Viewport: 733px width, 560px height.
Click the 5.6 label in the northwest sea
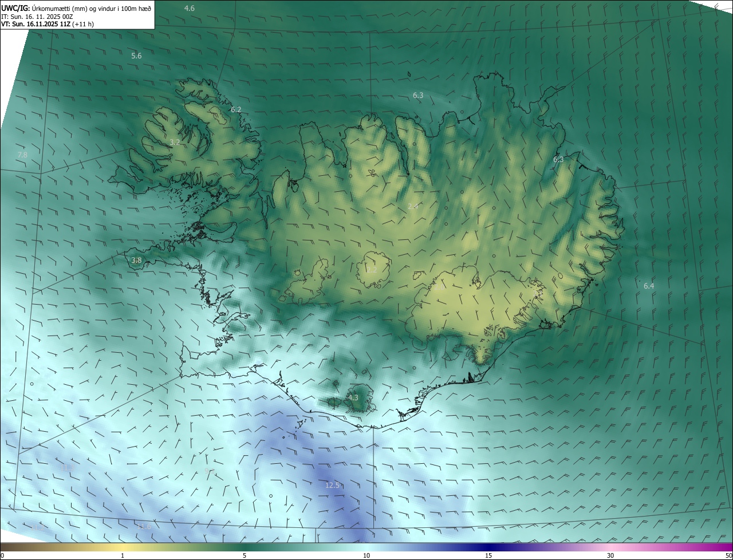136,56
